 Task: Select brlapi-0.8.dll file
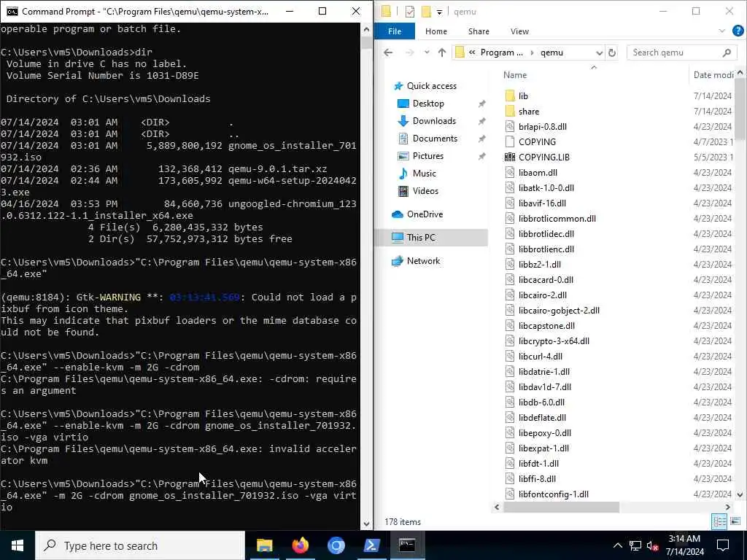(x=543, y=127)
